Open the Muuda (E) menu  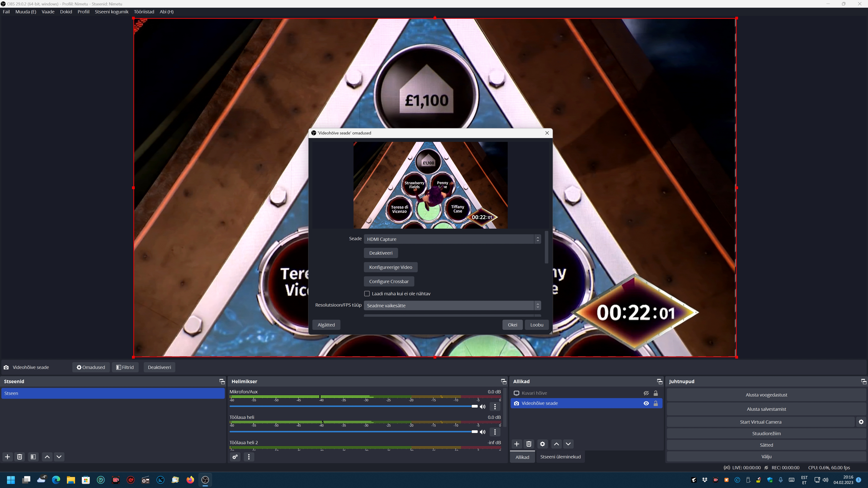point(26,12)
